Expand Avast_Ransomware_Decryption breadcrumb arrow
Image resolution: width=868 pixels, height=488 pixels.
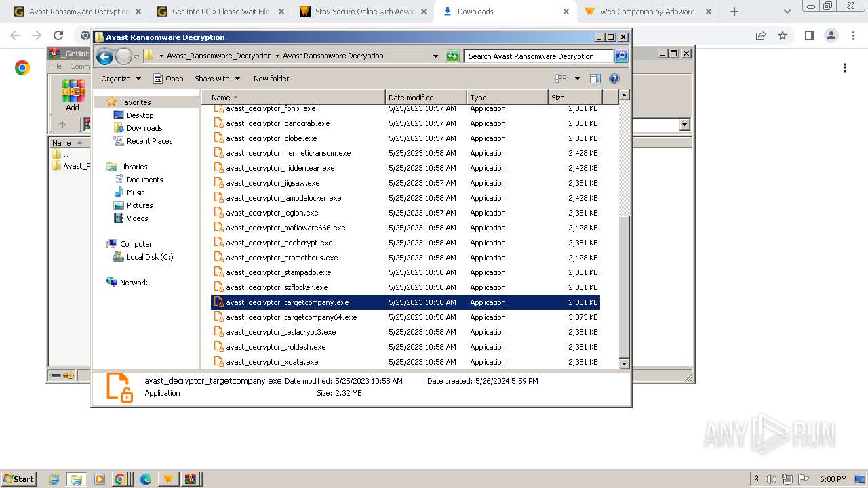(277, 56)
